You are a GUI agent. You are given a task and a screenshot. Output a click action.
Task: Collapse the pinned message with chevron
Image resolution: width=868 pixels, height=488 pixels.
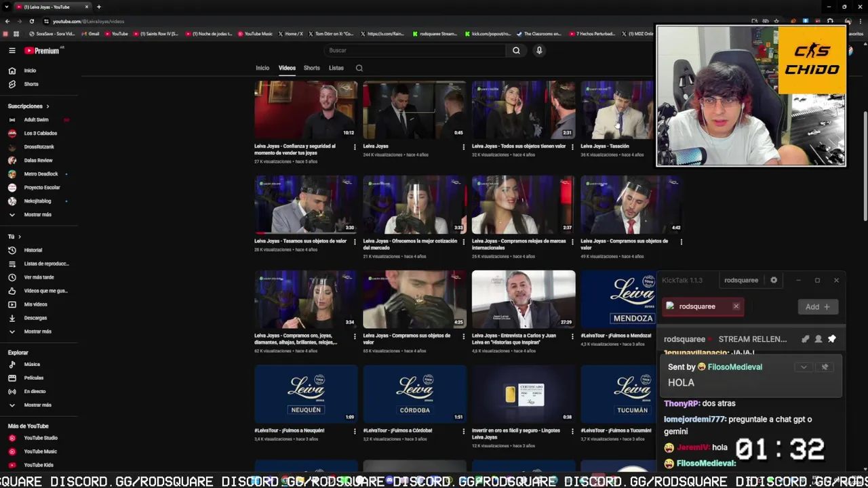tap(804, 367)
